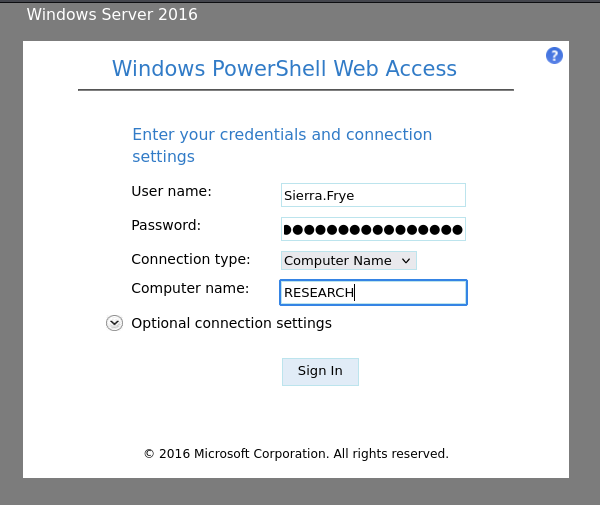This screenshot has width=600, height=505.
Task: Click the Sign In button
Action: pyautogui.click(x=320, y=371)
